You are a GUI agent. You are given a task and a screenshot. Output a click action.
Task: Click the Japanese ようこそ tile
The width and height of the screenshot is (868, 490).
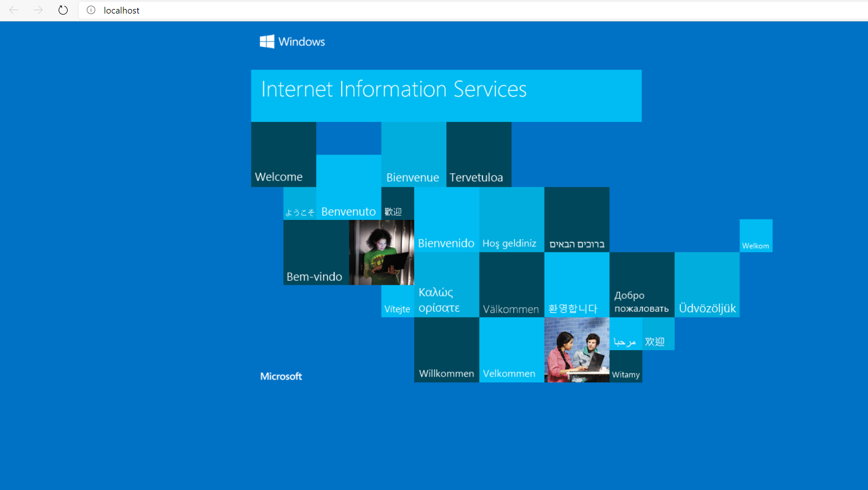tap(300, 204)
